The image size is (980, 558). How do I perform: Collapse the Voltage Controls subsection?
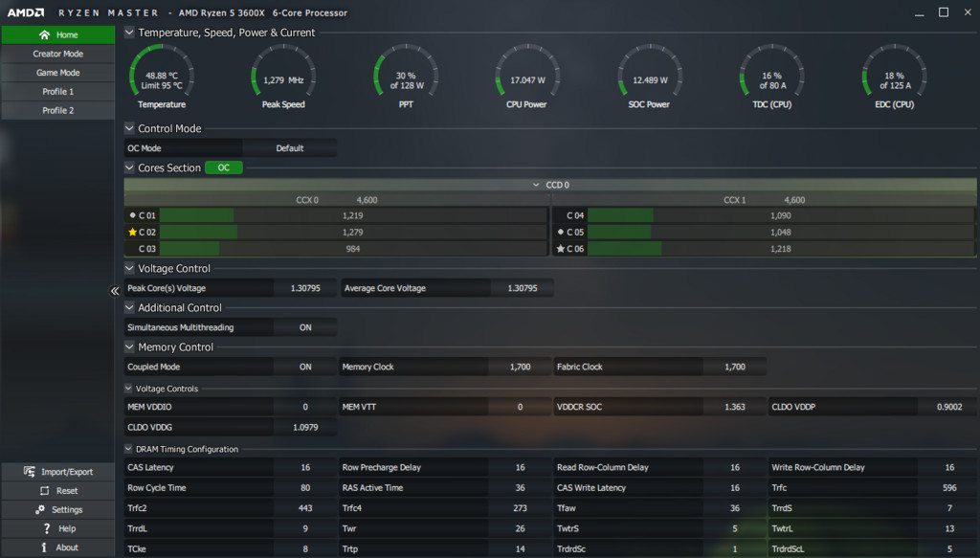tap(128, 389)
